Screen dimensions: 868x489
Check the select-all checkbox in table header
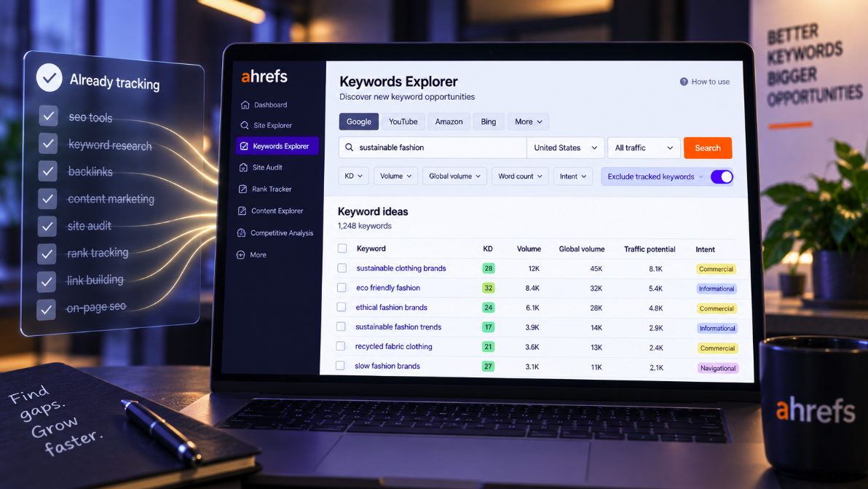click(x=342, y=249)
